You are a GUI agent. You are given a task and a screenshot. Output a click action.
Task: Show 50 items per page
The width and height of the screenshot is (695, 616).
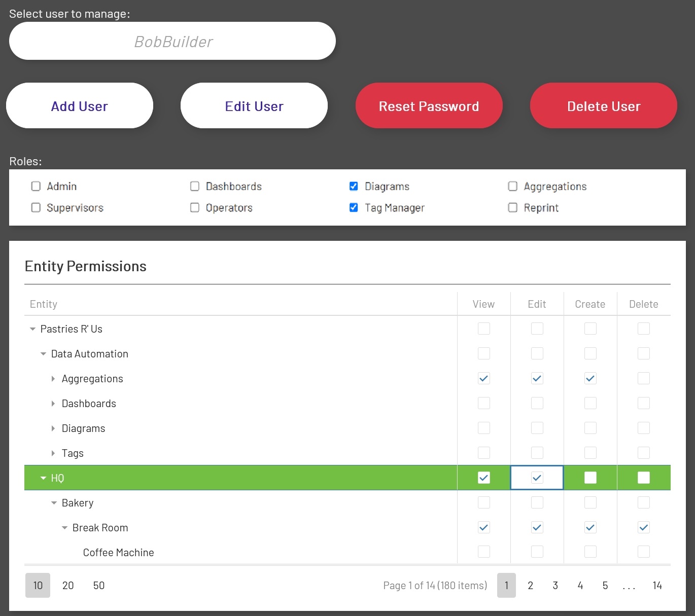point(98,585)
